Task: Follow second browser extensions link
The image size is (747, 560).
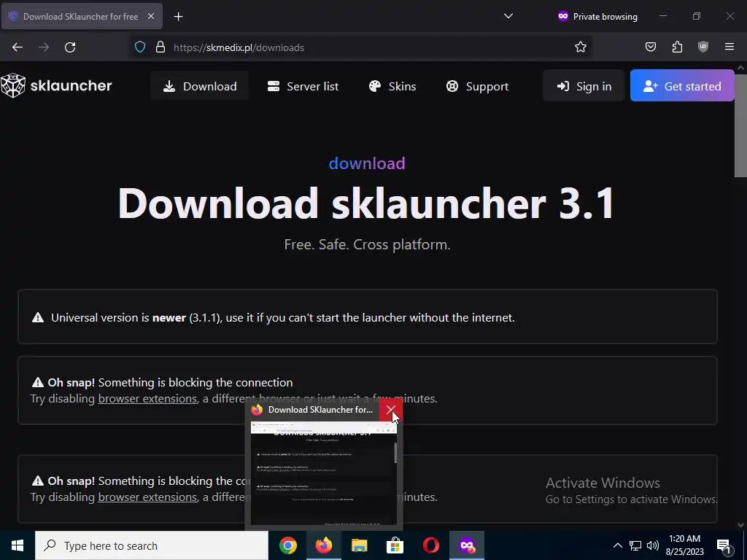Action: pyautogui.click(x=147, y=497)
